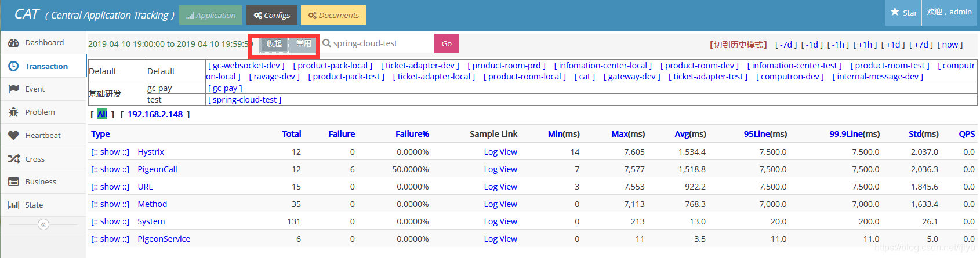The width and height of the screenshot is (980, 258).
Task: Sort by Type column header
Action: [x=100, y=134]
